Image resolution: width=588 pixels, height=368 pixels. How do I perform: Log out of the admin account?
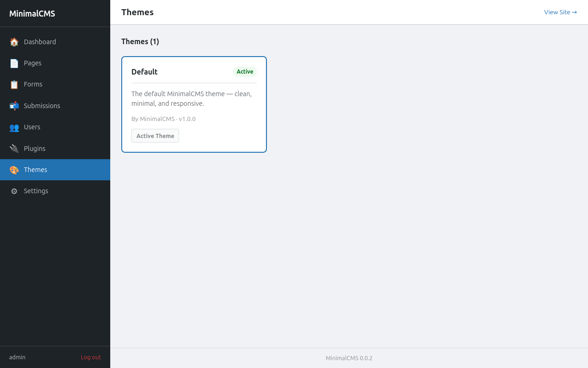(x=91, y=357)
